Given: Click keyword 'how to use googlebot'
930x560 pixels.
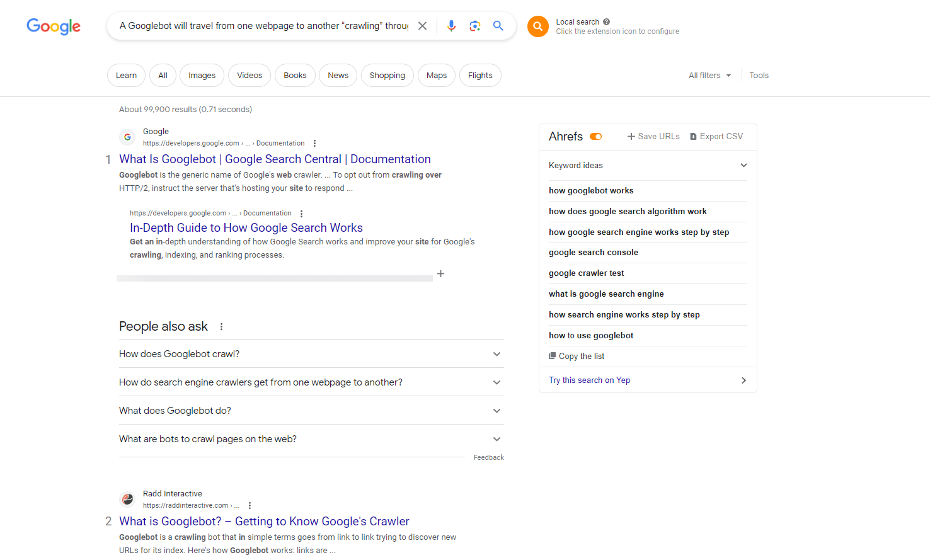Looking at the screenshot, I should click(x=591, y=336).
